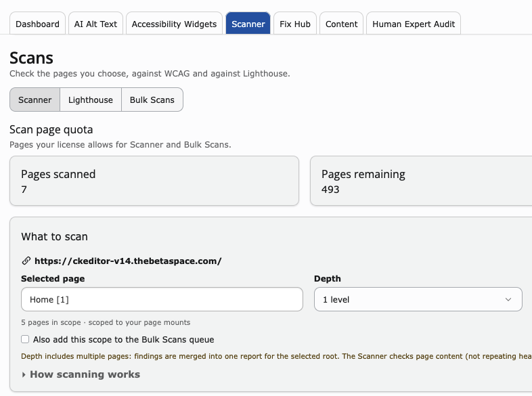Viewport: 532px width, 396px height.
Task: Click the Scans page title
Action: pos(31,58)
